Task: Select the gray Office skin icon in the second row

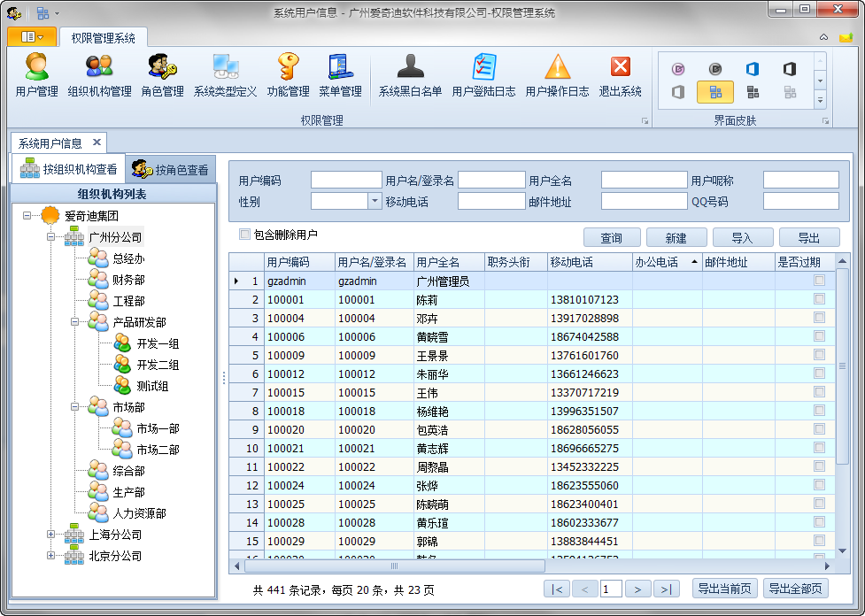Action: tap(678, 92)
